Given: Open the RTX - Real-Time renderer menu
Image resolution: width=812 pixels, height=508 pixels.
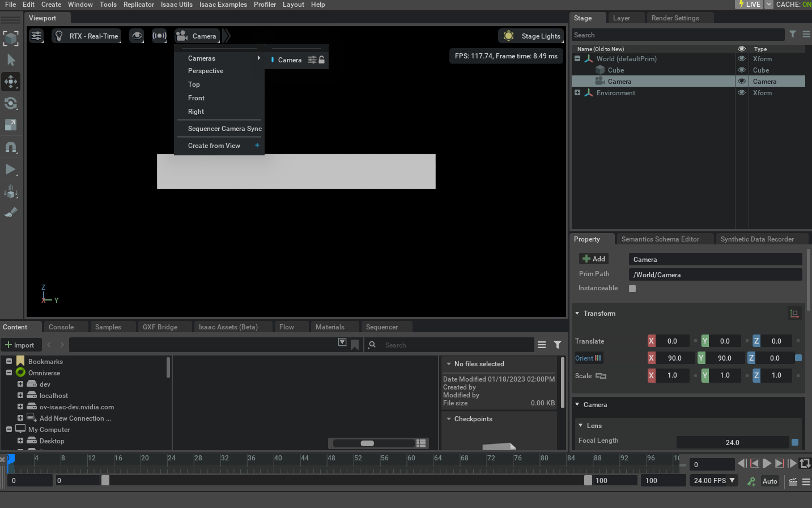Looking at the screenshot, I should click(87, 36).
